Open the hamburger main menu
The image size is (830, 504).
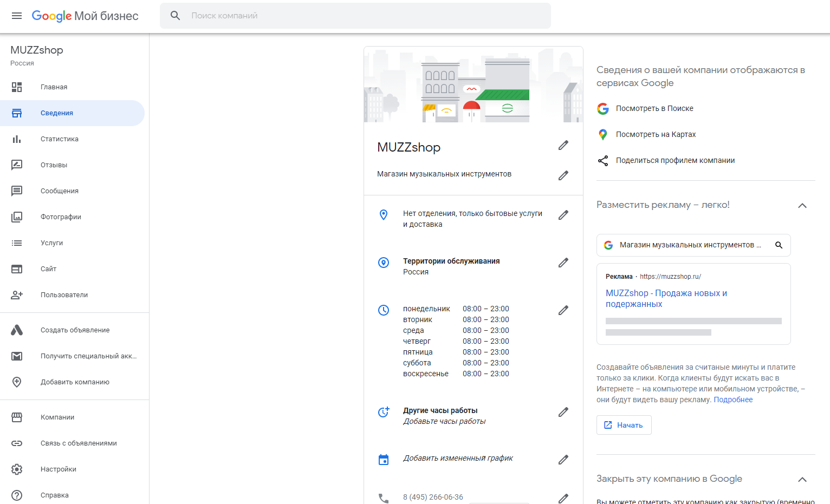(17, 16)
